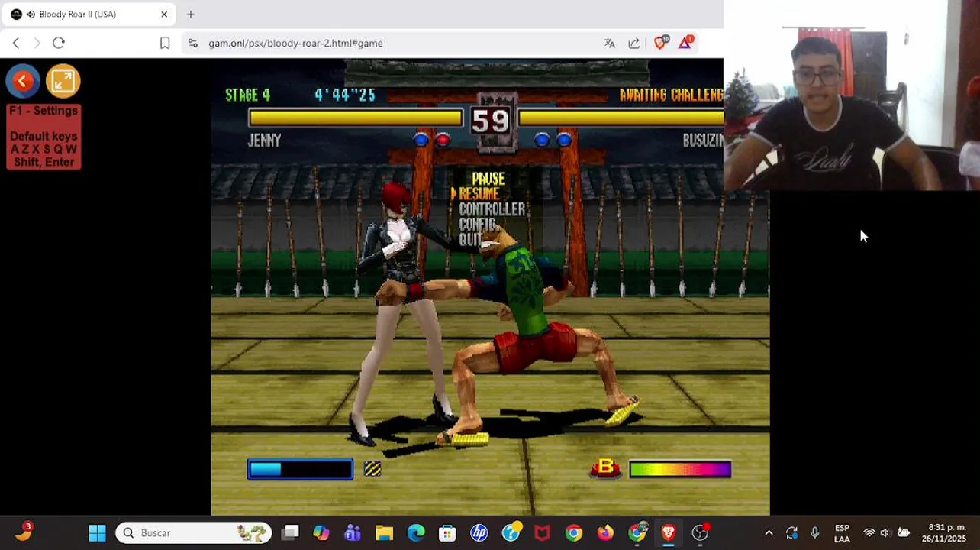This screenshot has width=980, height=550.
Task: Click the F1 - Settings text
Action: 44,111
